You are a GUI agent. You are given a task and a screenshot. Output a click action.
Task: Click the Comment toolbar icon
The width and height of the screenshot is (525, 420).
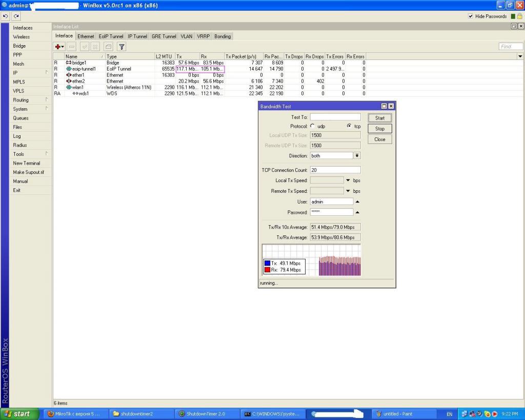pyautogui.click(x=109, y=47)
